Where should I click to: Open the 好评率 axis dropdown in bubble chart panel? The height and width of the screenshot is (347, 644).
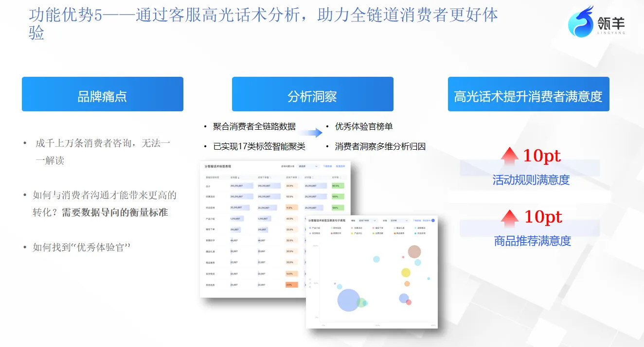pos(400,221)
